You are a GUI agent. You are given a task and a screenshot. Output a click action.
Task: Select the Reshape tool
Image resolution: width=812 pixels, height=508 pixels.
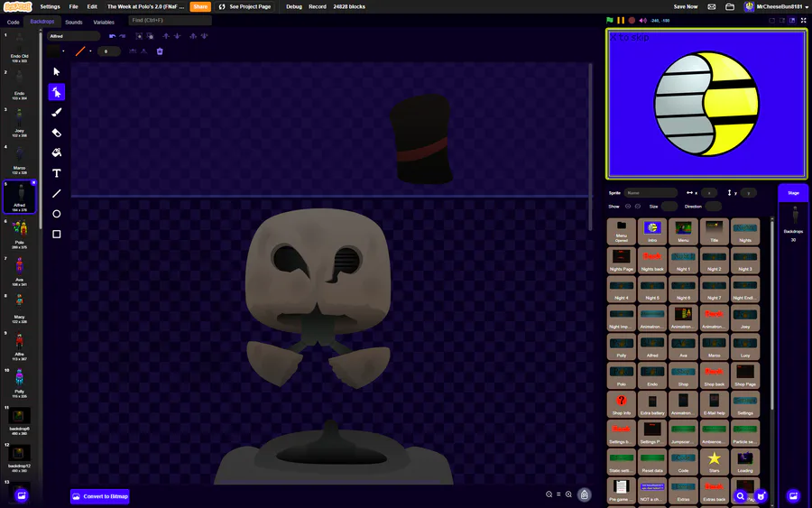click(x=57, y=92)
